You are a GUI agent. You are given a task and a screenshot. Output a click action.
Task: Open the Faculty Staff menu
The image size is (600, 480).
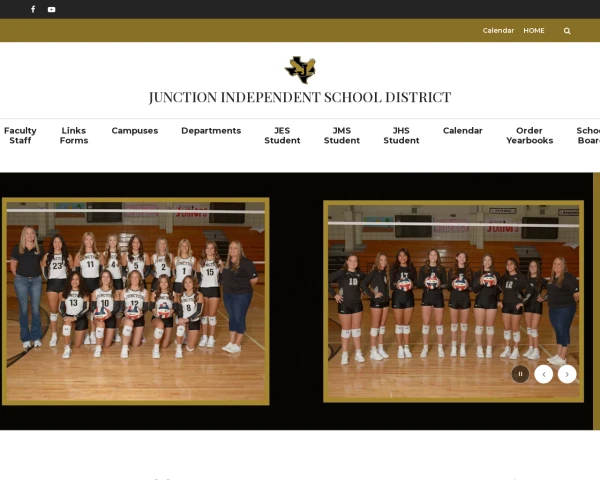[20, 136]
